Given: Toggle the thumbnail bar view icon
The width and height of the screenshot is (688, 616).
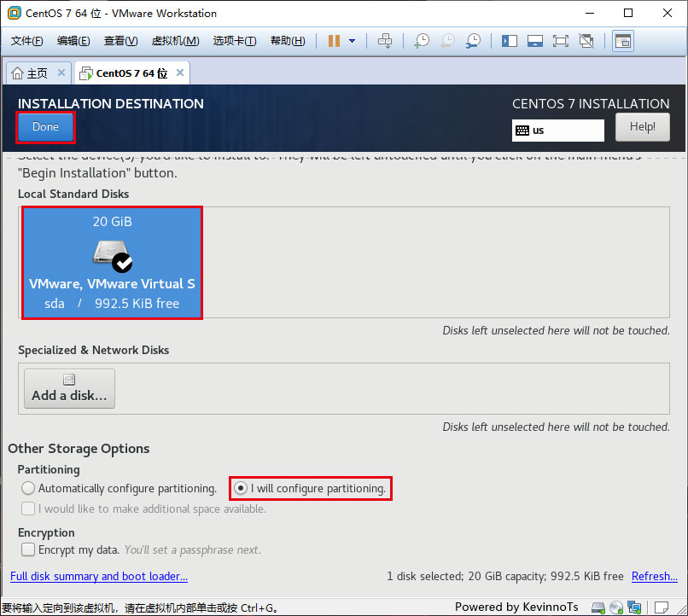Looking at the screenshot, I should [x=535, y=41].
